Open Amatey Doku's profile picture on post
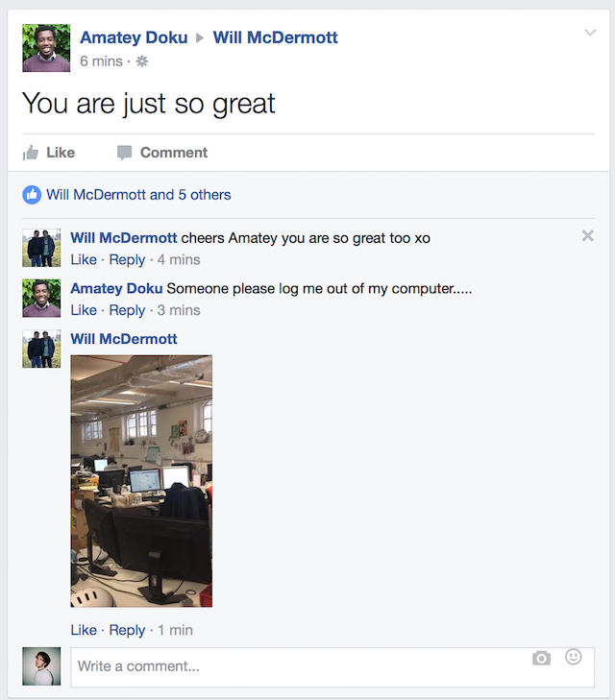The image size is (615, 700). pos(46,48)
